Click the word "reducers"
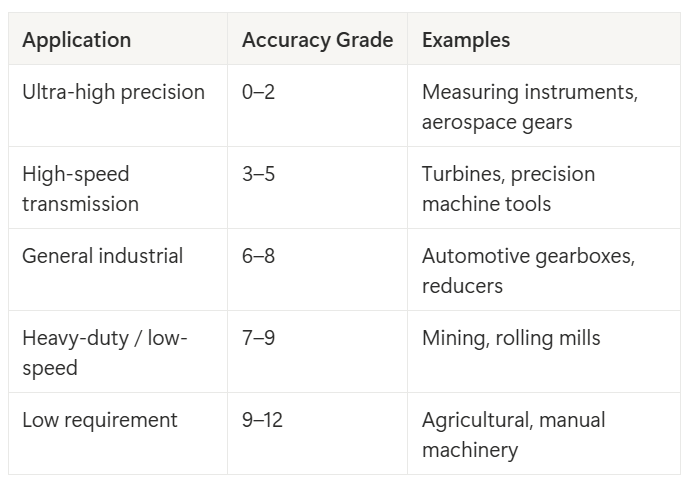The width and height of the screenshot is (693, 487). (462, 286)
